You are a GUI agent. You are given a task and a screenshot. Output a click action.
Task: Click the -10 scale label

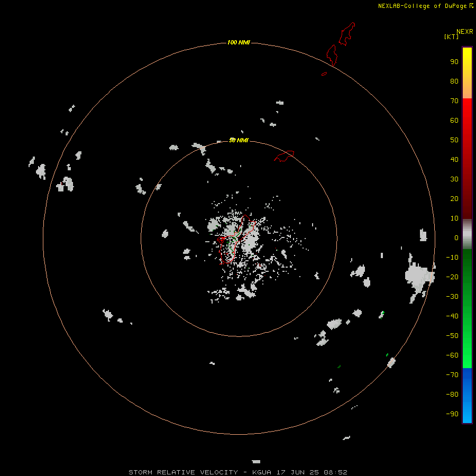click(452, 258)
